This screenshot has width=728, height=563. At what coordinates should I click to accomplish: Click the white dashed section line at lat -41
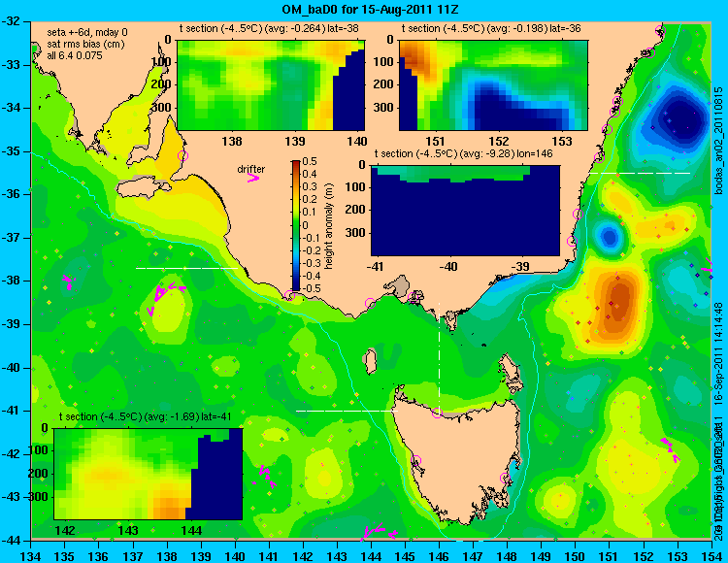(347, 411)
